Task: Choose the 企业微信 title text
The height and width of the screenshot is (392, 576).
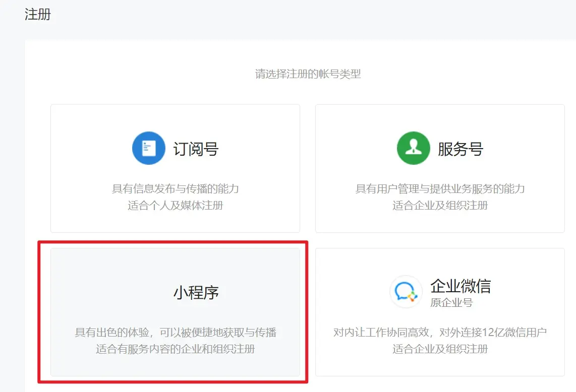Action: pos(460,286)
